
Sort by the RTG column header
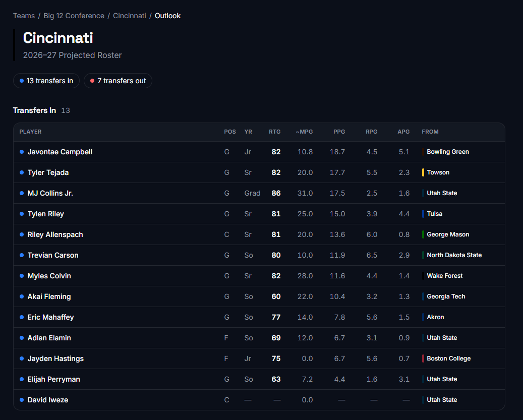(274, 132)
